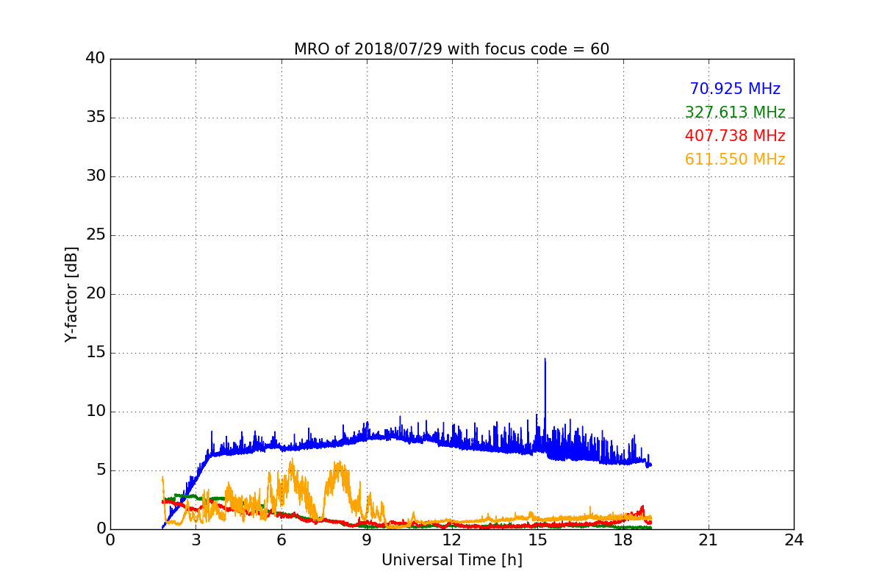Click the x-axis tick label 24
The width and height of the screenshot is (882, 588).
tap(794, 540)
